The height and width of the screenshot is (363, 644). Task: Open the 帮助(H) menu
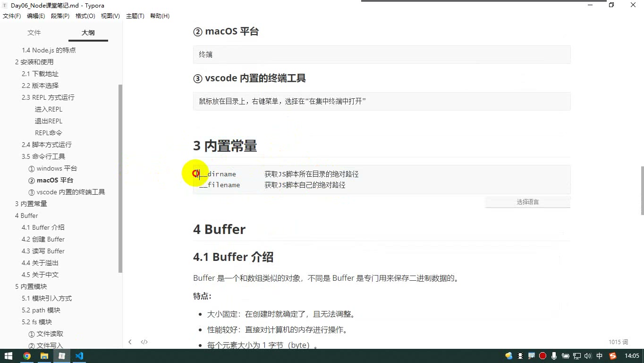[x=160, y=16]
